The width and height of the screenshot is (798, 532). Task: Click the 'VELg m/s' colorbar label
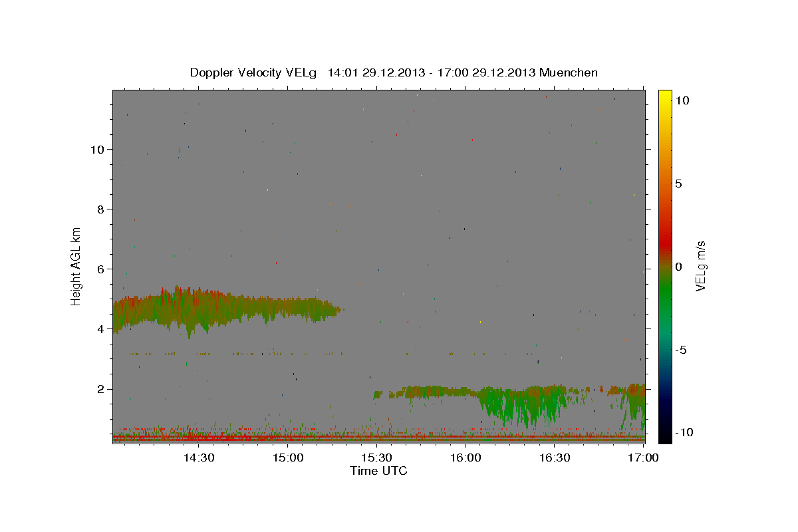coord(700,267)
